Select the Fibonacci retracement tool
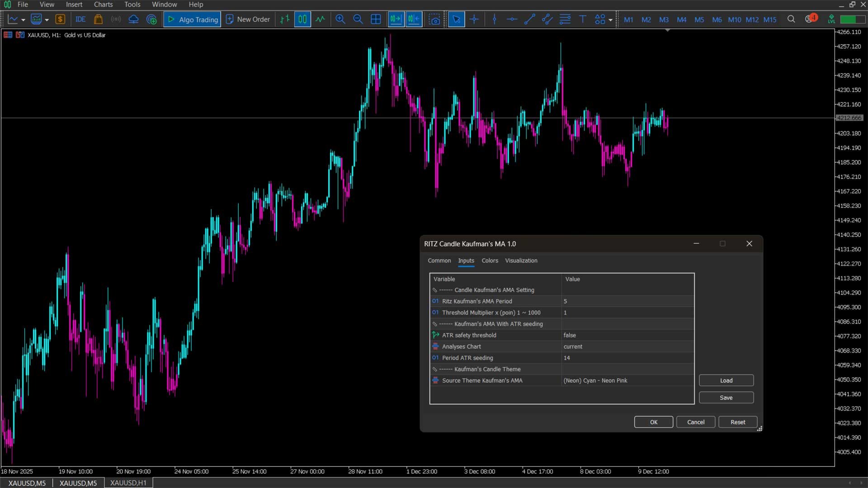Screen dimensions: 868x488 tap(565, 19)
